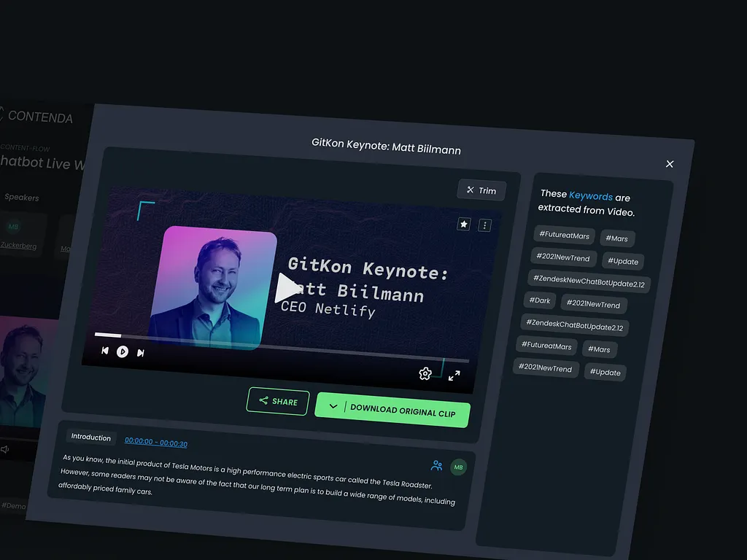Click the settings gear on the video player
This screenshot has width=747, height=560.
coord(425,373)
